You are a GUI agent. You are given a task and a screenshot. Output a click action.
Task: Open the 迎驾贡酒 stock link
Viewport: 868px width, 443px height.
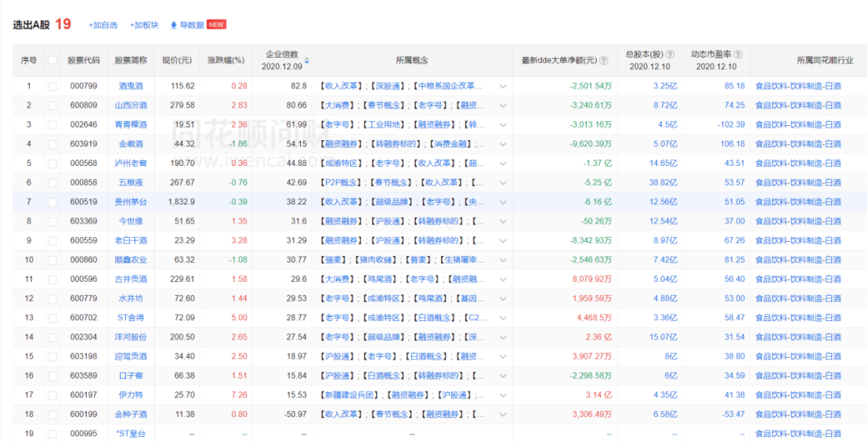coord(131,357)
